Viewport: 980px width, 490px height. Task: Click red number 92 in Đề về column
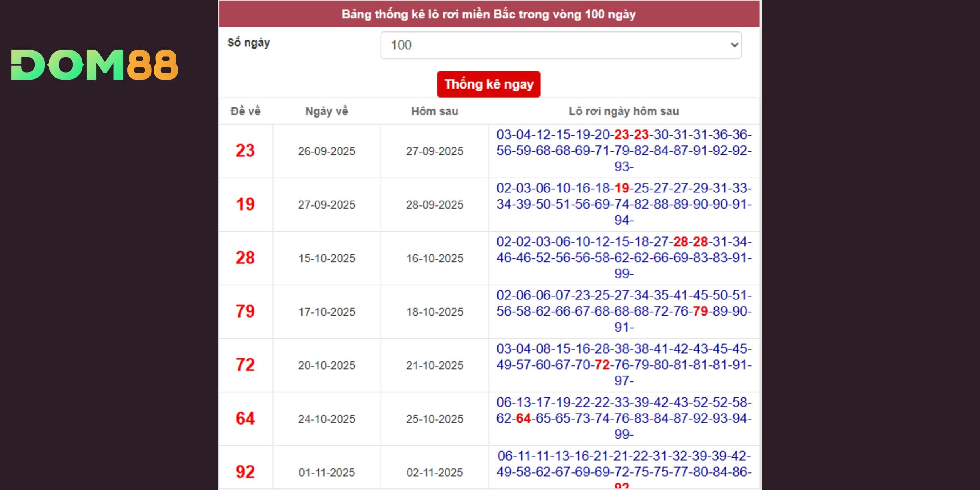(x=245, y=472)
